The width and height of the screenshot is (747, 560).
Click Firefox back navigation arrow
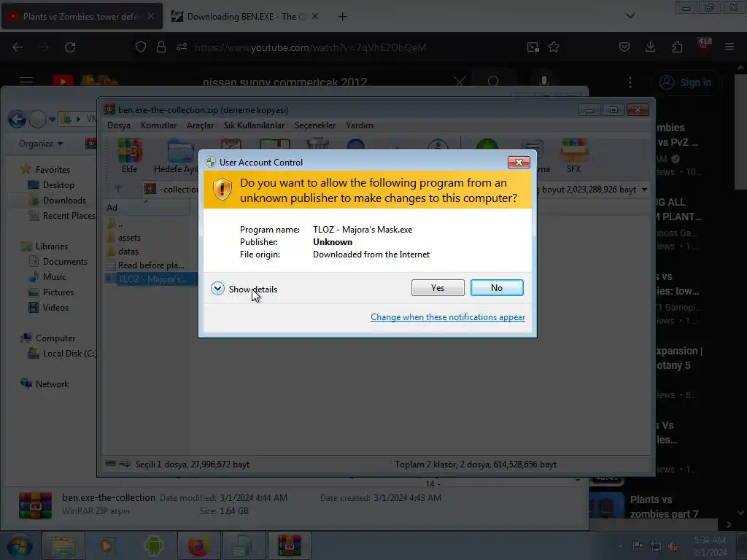click(x=18, y=47)
